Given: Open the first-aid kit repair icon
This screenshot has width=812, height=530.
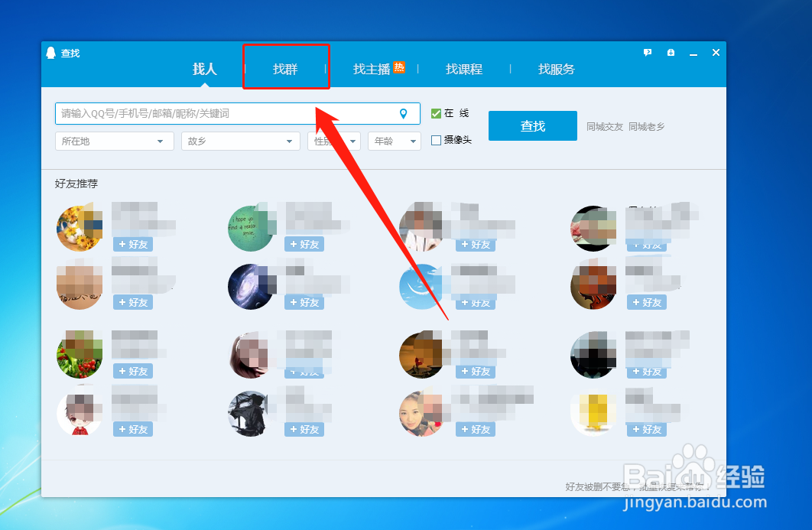Looking at the screenshot, I should click(671, 52).
